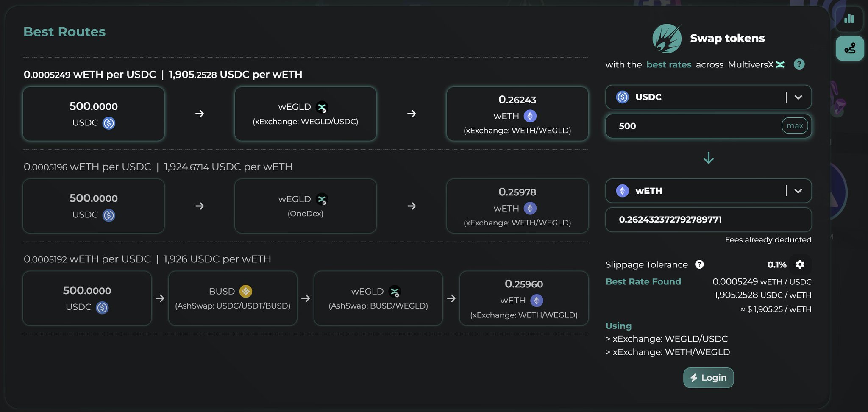
Task: Click USDC icon in first route
Action: (x=109, y=123)
